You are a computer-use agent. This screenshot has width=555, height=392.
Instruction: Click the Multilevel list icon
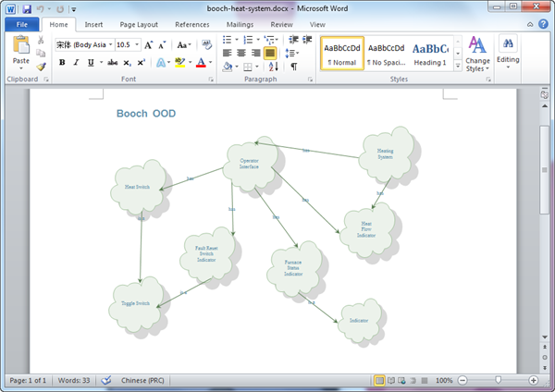click(x=269, y=39)
